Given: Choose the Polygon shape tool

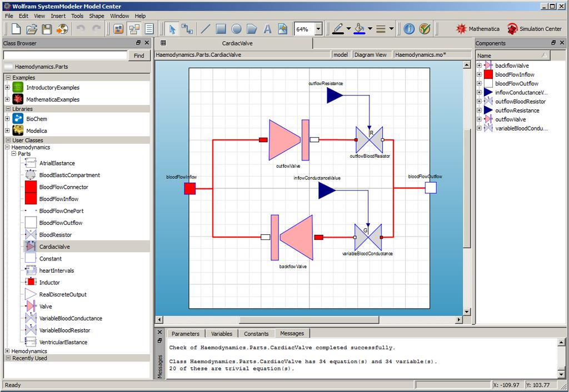Looking at the screenshot, I should (x=252, y=29).
